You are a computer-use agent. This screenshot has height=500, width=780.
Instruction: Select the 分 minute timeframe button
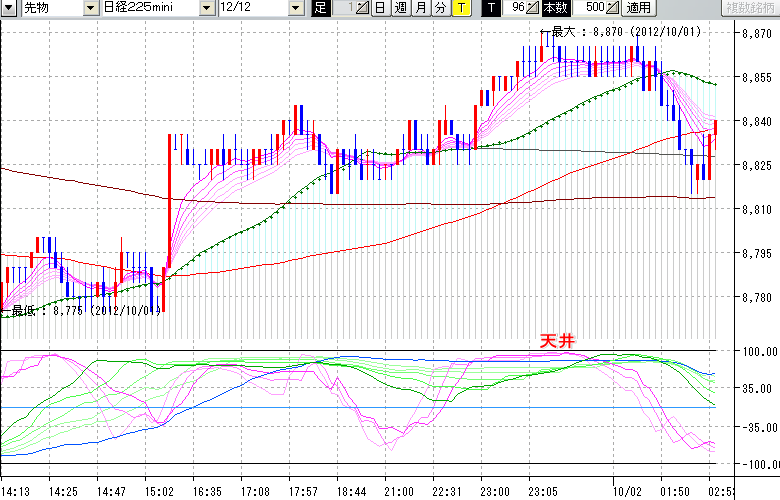(x=440, y=8)
